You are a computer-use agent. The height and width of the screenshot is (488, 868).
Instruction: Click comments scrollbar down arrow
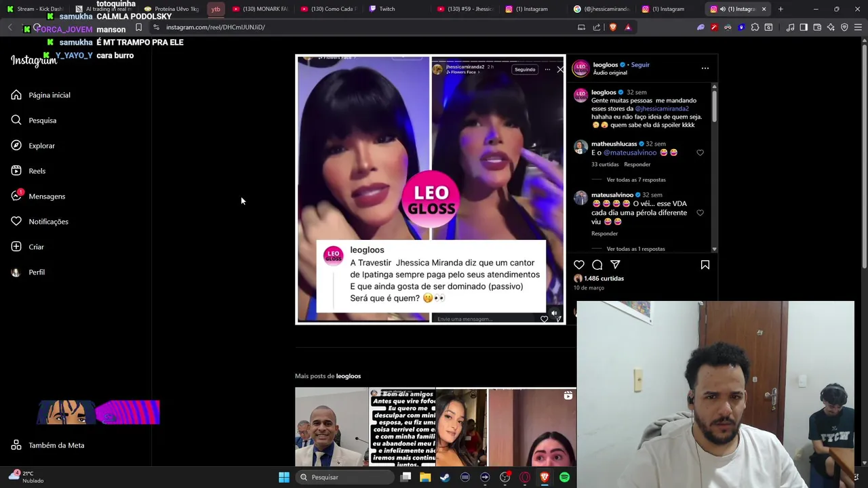(714, 249)
